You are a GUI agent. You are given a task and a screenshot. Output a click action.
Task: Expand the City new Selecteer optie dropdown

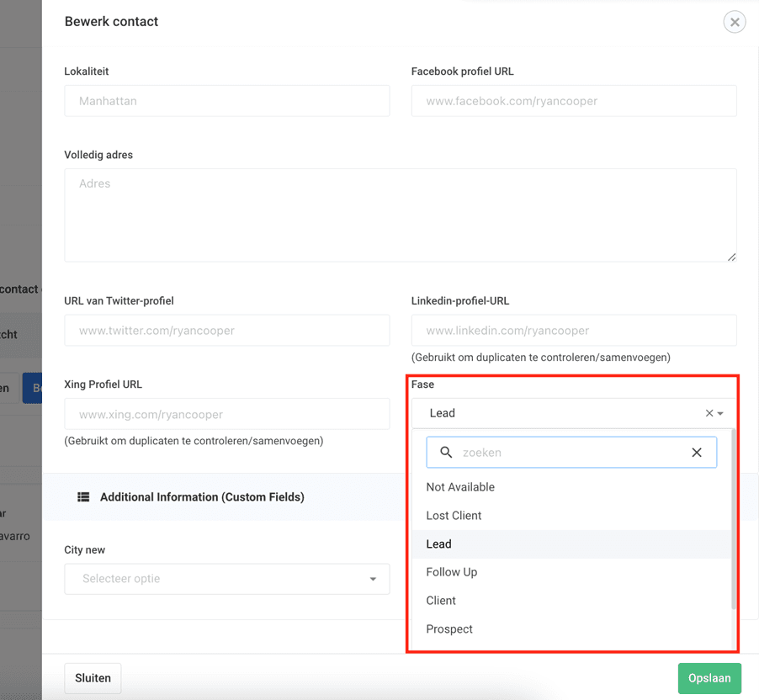[373, 579]
